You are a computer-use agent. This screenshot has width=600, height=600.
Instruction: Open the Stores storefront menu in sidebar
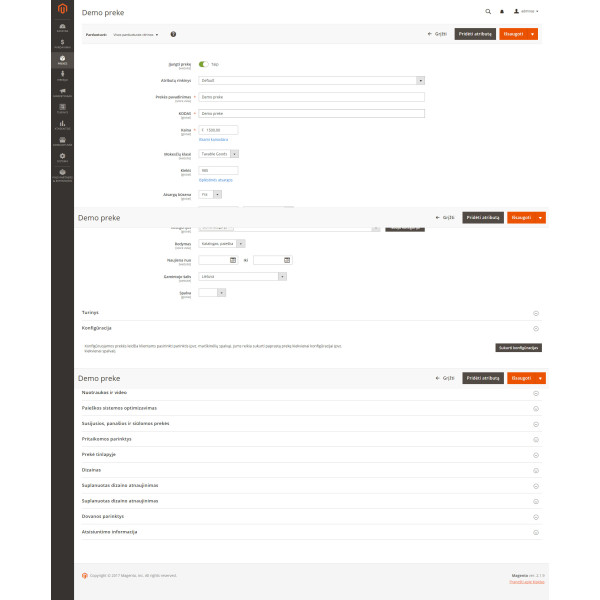pos(62,142)
